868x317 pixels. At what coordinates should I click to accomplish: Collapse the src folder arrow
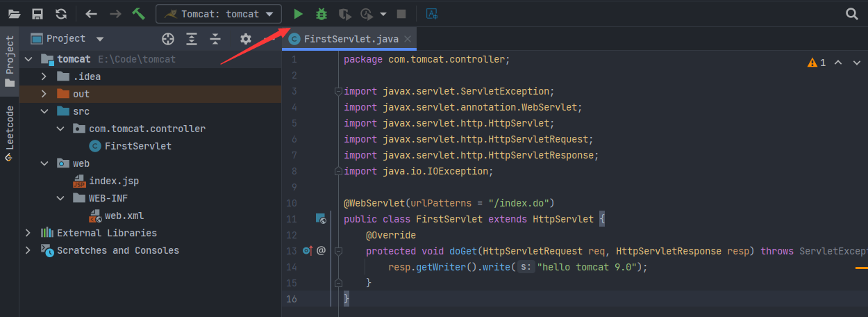[x=44, y=111]
